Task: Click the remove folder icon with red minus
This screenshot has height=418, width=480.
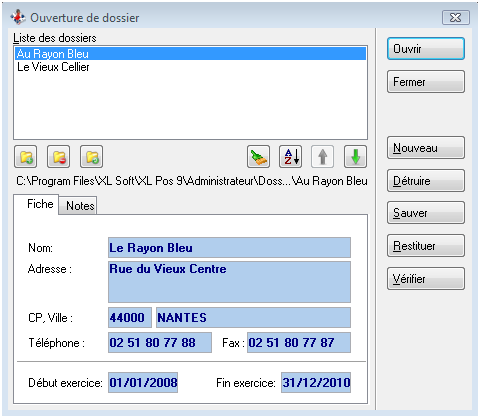Action: pos(58,156)
